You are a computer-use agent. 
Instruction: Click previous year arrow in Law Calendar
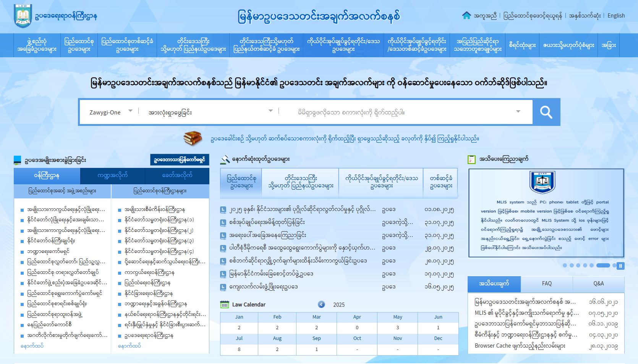[321, 304]
